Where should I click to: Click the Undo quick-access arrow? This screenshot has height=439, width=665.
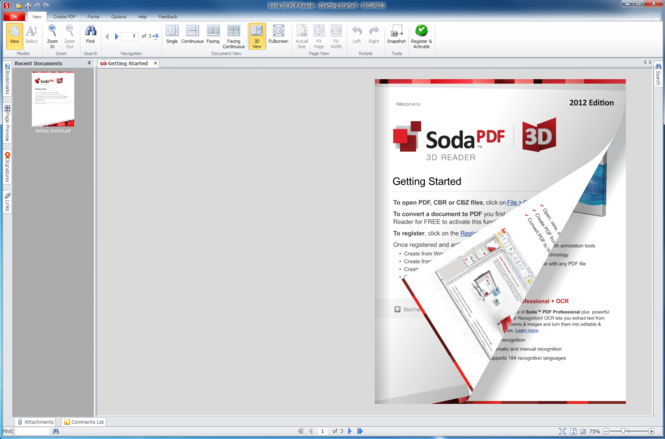[x=37, y=6]
